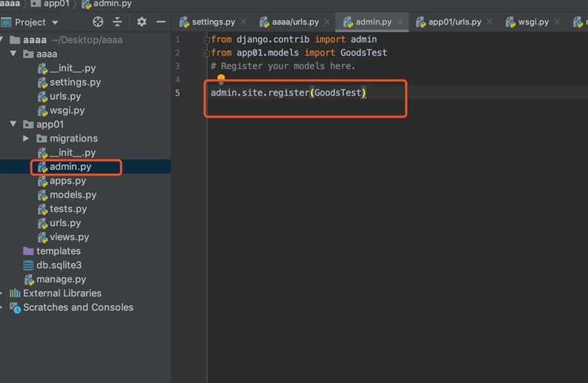Screen dimensions: 588x383
Task: Close the aaaa/urls.py tab
Action: click(x=328, y=21)
